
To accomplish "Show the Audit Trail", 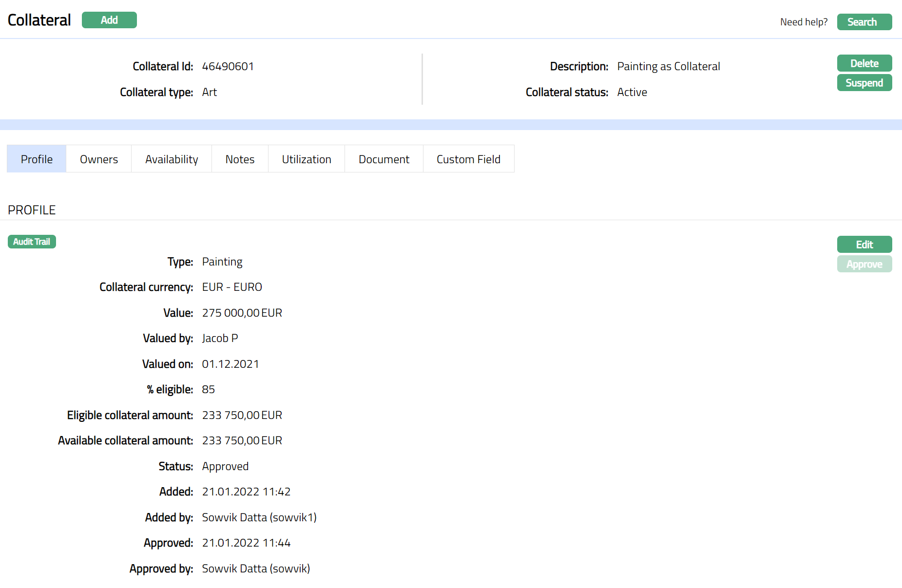I will coord(32,242).
